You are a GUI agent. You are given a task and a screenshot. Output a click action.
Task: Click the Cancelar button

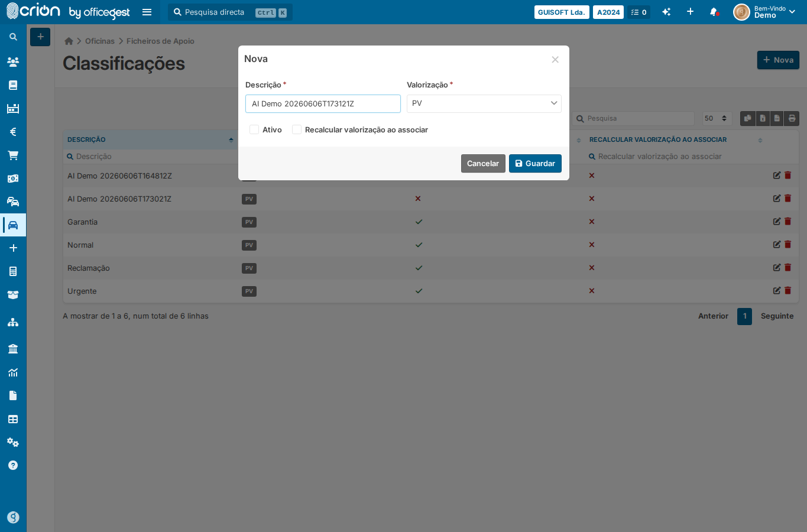[483, 164]
